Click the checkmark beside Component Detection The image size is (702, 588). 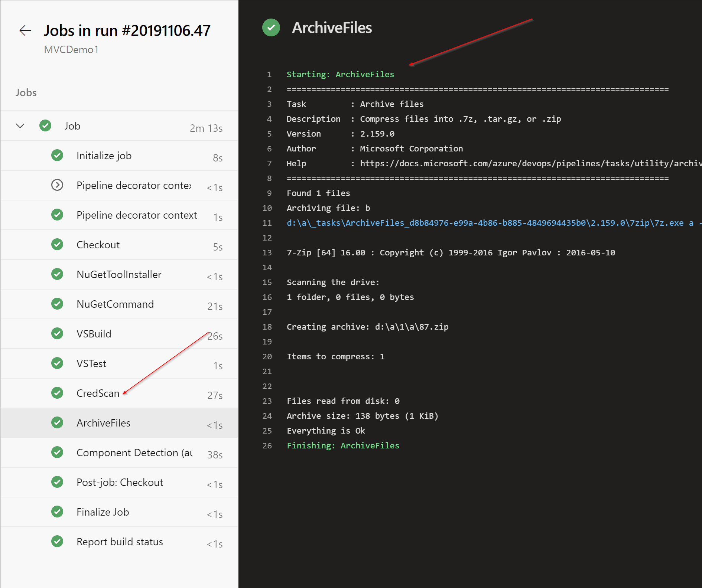click(57, 452)
